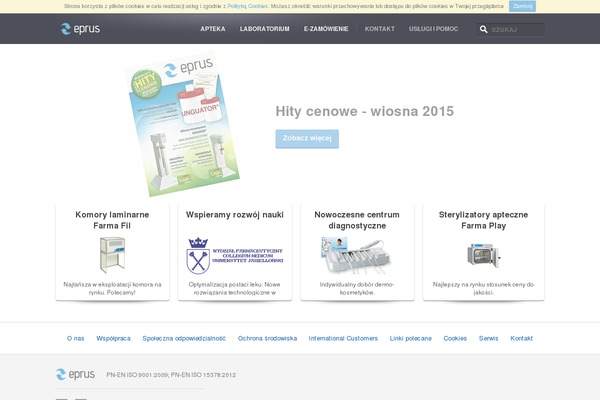600x400 pixels.
Task: Click the eprus logo in the footer
Action: point(75,374)
